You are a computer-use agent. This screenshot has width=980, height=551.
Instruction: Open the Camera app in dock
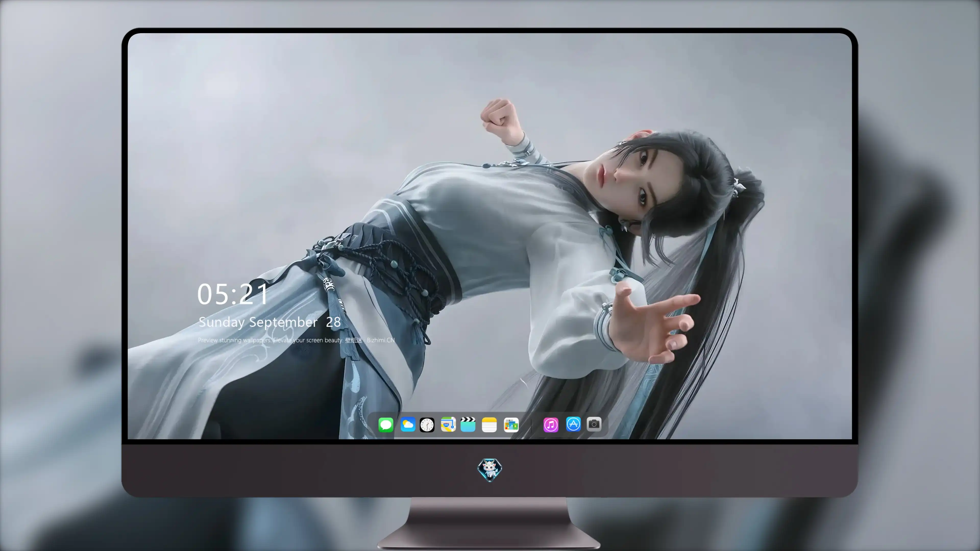[594, 424]
